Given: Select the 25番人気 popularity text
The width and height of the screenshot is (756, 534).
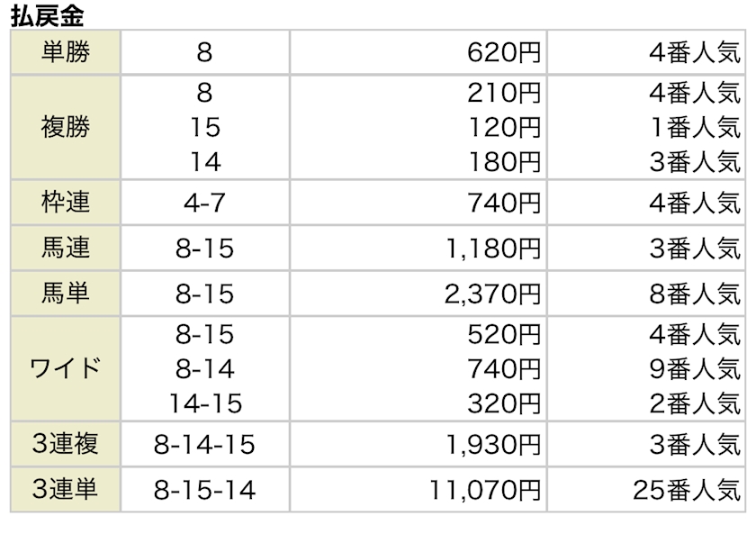Looking at the screenshot, I should (686, 490).
